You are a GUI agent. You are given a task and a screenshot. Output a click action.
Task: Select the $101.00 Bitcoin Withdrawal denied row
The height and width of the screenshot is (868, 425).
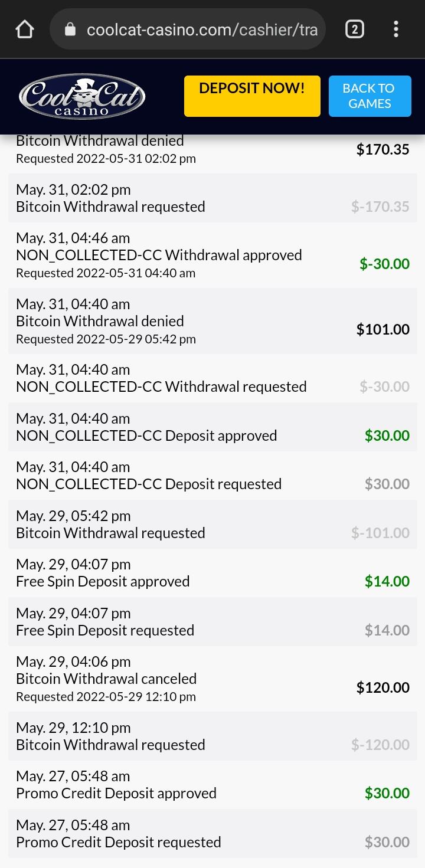pyautogui.click(x=212, y=322)
